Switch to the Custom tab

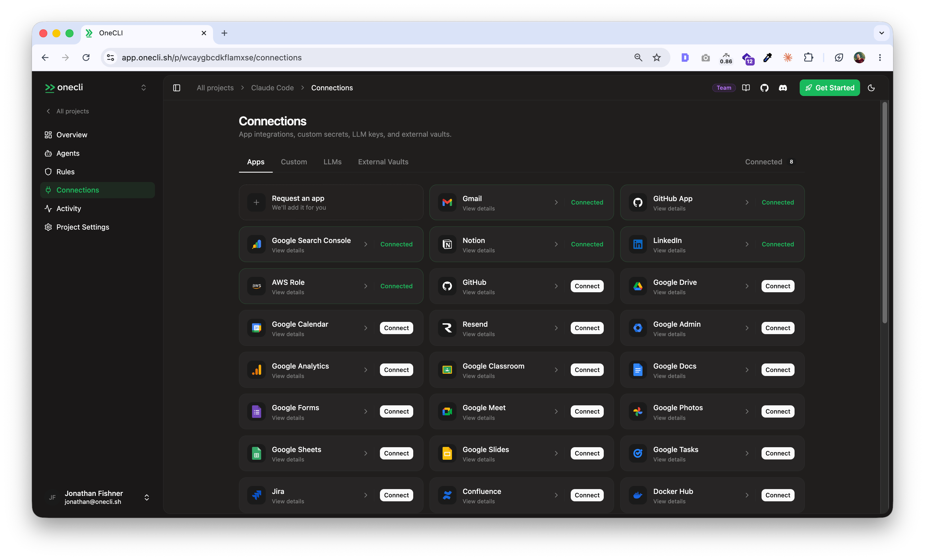coord(294,162)
